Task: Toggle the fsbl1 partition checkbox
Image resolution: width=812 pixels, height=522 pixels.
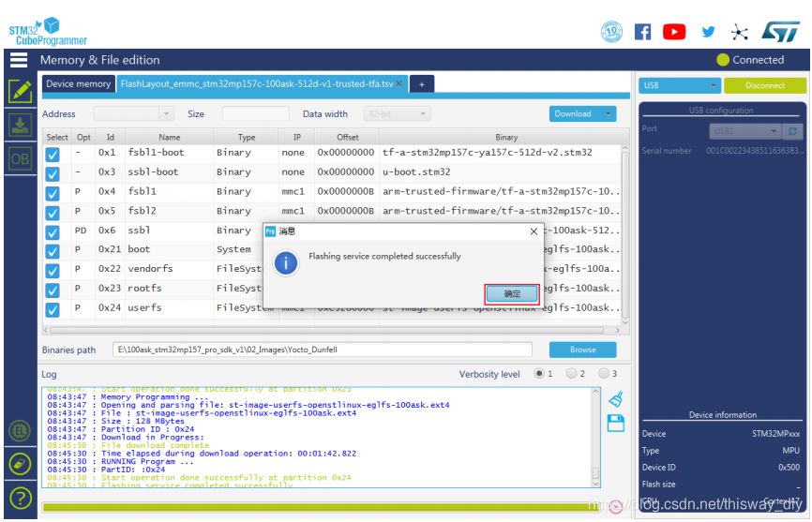Action: point(53,193)
